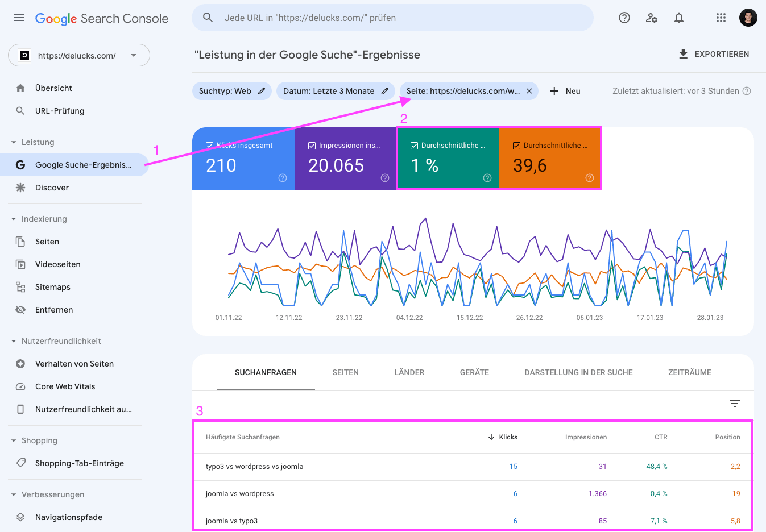Screen dimensions: 766x532
Task: Click the export download icon
Action: (x=683, y=54)
